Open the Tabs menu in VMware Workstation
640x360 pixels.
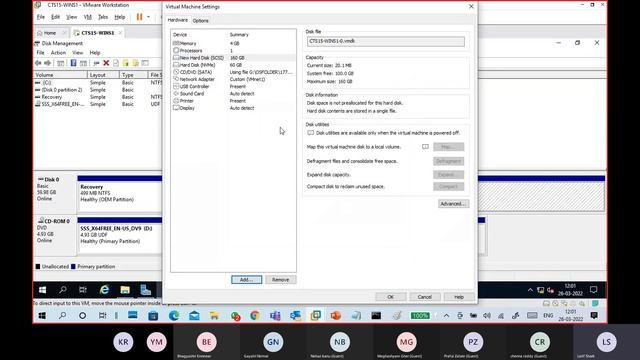point(103,17)
